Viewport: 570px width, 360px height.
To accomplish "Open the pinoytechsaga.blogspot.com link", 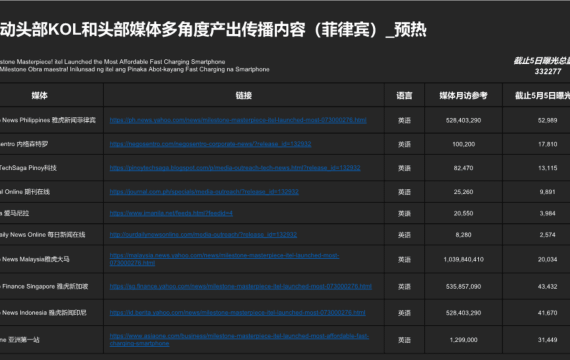I will click(235, 168).
